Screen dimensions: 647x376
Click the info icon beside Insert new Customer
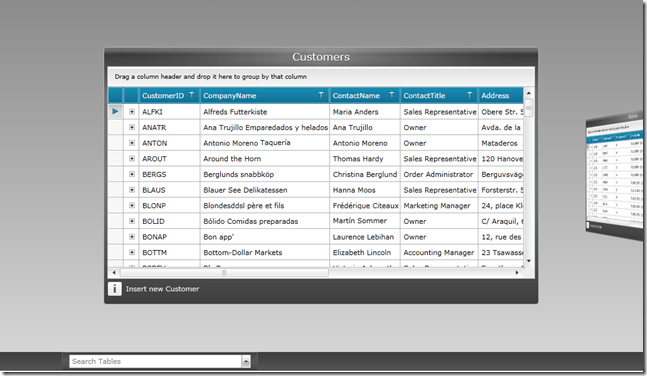(115, 289)
